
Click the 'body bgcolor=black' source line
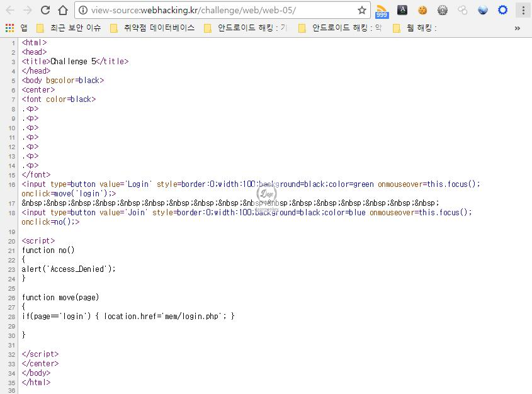63,81
